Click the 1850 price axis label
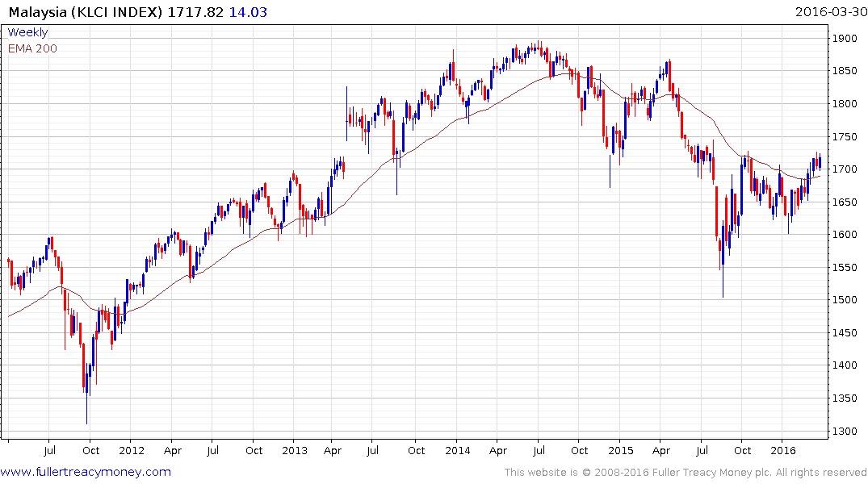The image size is (868, 484). pyautogui.click(x=845, y=71)
